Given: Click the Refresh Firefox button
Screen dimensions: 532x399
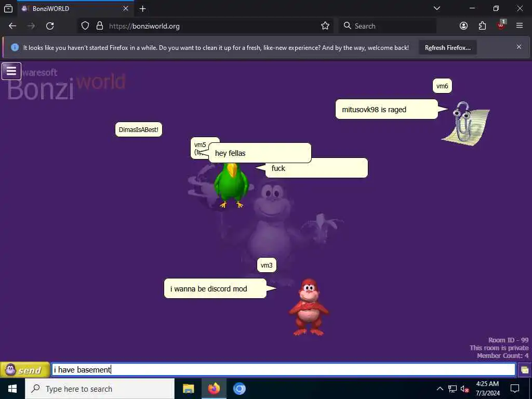Looking at the screenshot, I should point(447,47).
